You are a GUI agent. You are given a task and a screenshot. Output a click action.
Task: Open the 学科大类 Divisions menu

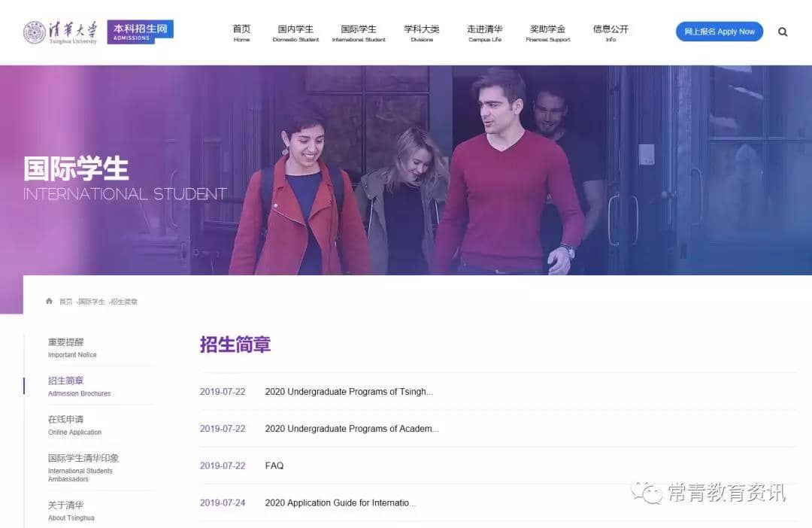pos(422,33)
